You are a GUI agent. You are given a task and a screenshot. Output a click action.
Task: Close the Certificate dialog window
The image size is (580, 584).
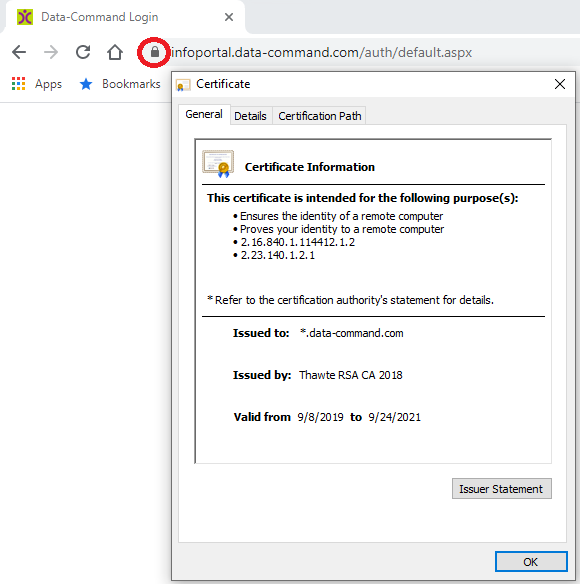(x=560, y=84)
